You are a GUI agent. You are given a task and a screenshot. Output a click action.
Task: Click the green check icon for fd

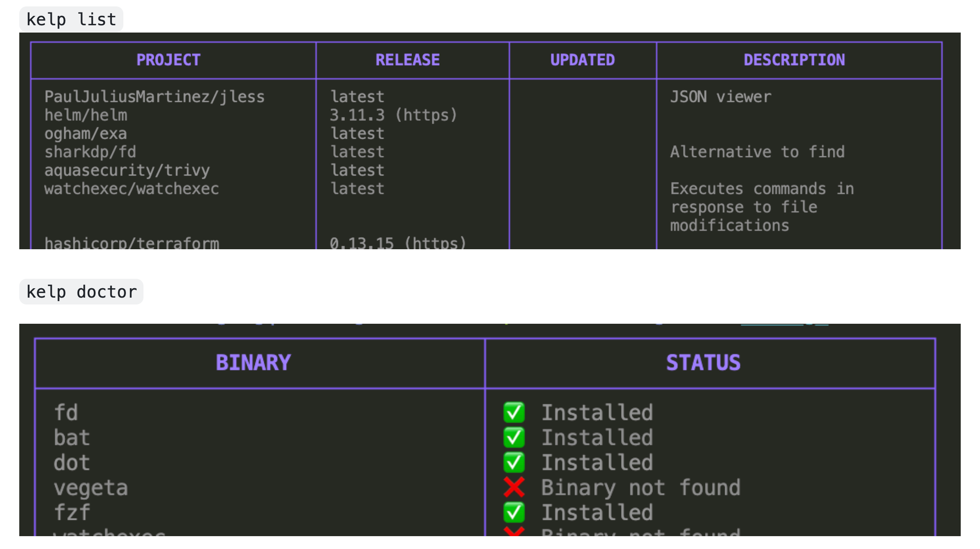(514, 412)
